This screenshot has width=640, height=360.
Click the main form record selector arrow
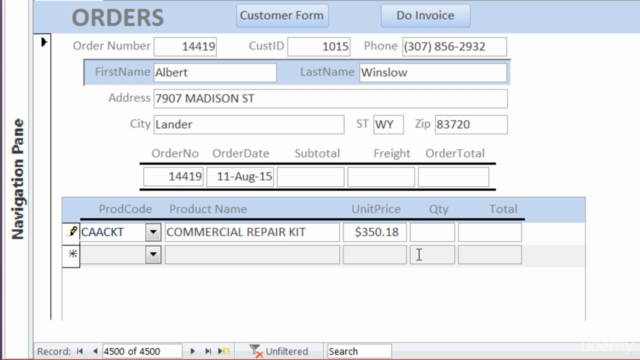coord(44,42)
